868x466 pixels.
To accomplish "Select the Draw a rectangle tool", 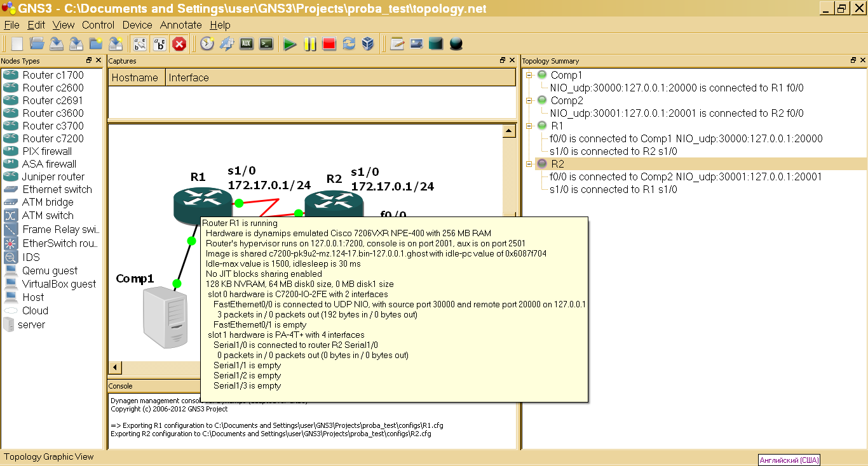I will point(436,44).
